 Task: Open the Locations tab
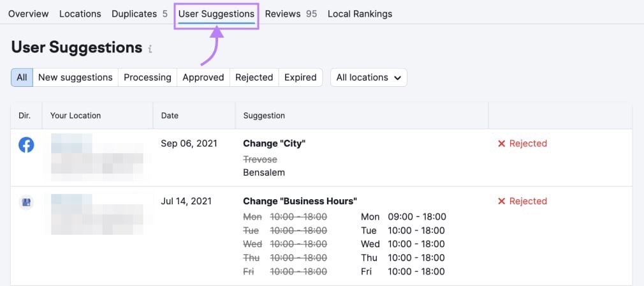(x=80, y=13)
